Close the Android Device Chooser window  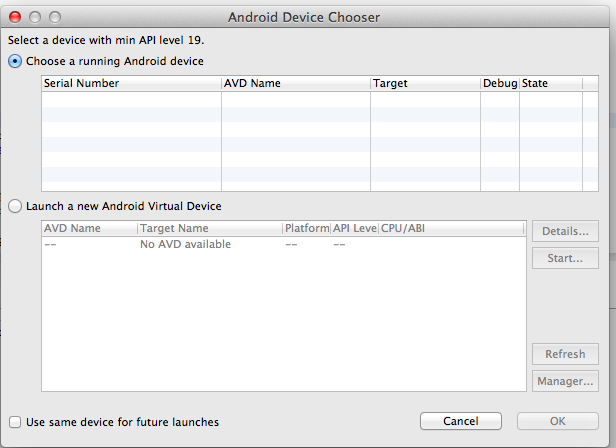[x=15, y=17]
